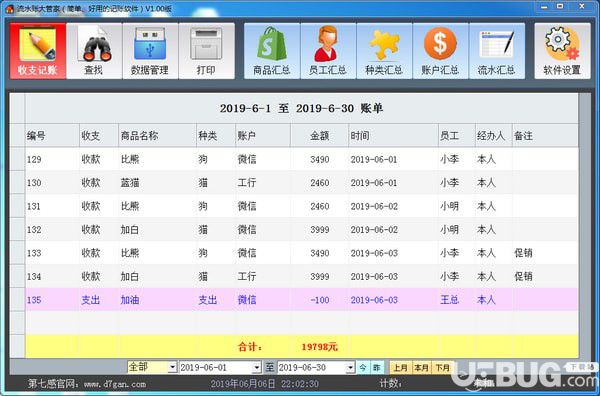Click the 经办人 column header
The image size is (600, 396).
tap(494, 135)
